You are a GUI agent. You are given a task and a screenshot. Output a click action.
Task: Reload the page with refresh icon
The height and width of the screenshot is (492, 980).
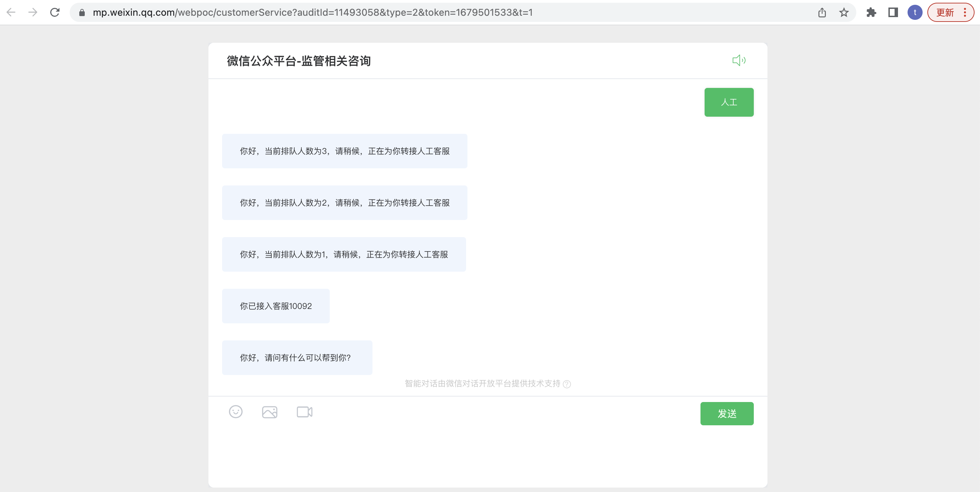pyautogui.click(x=55, y=13)
